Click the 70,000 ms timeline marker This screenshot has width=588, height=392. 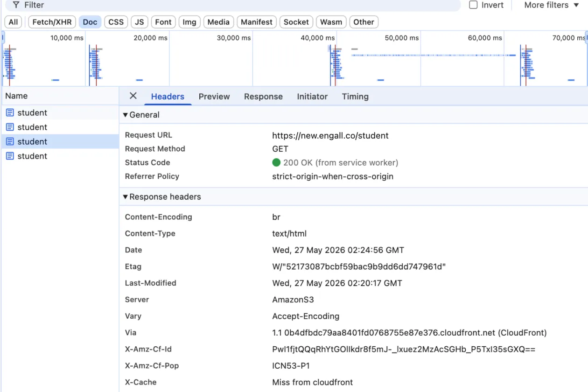[569, 38]
